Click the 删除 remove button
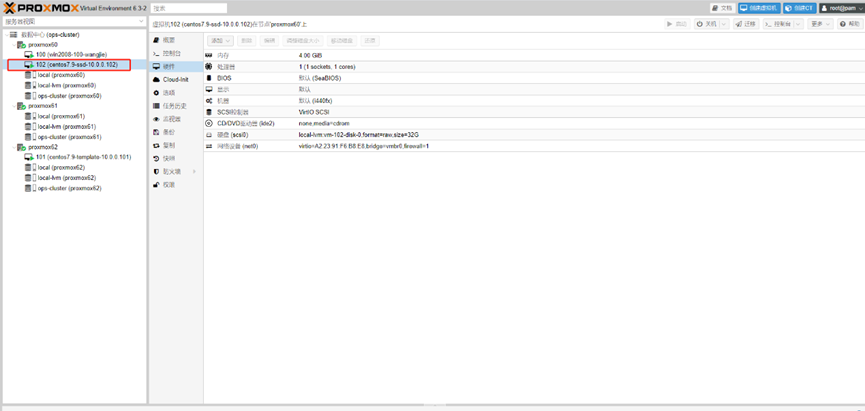865x411 pixels. pyautogui.click(x=247, y=41)
